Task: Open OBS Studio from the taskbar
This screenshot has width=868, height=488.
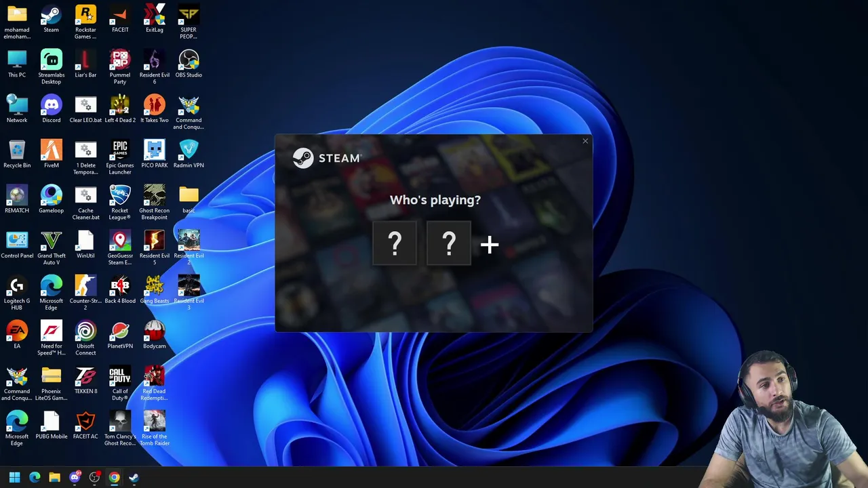Action: click(x=94, y=477)
